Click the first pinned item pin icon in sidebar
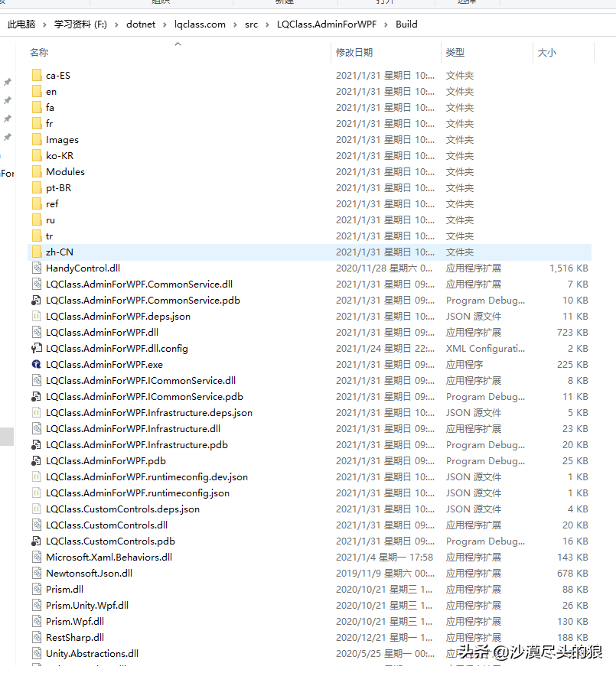616x673 pixels. click(8, 82)
